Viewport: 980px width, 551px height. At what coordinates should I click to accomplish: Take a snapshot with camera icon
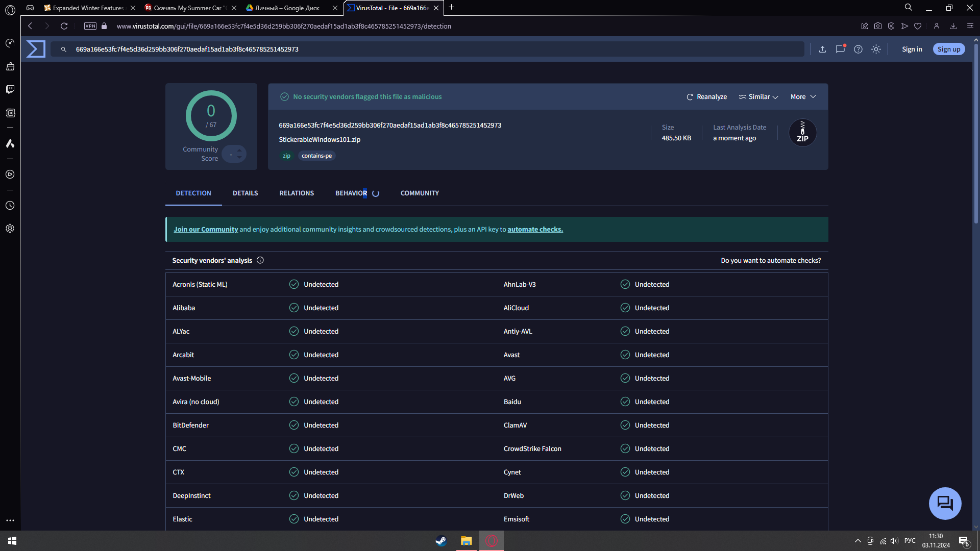click(878, 26)
